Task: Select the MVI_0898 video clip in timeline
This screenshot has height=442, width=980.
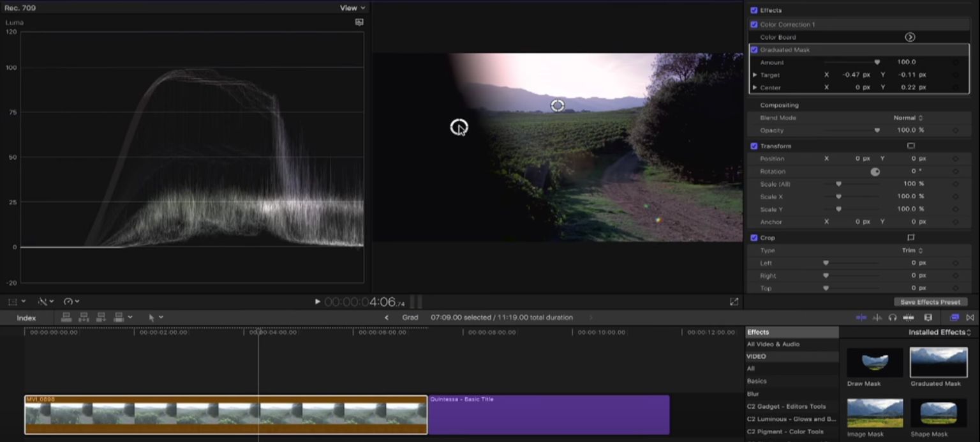Action: click(226, 415)
